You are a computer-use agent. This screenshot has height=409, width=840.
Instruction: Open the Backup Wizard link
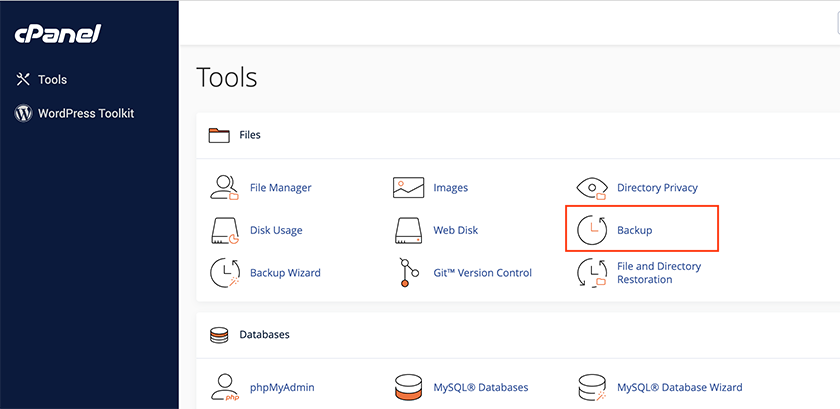[x=286, y=273]
